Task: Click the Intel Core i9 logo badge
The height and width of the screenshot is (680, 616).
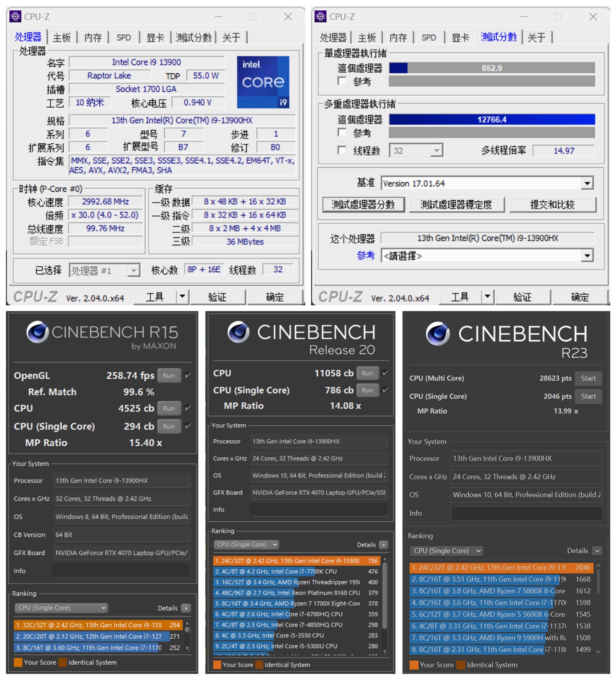Action: click(x=263, y=82)
